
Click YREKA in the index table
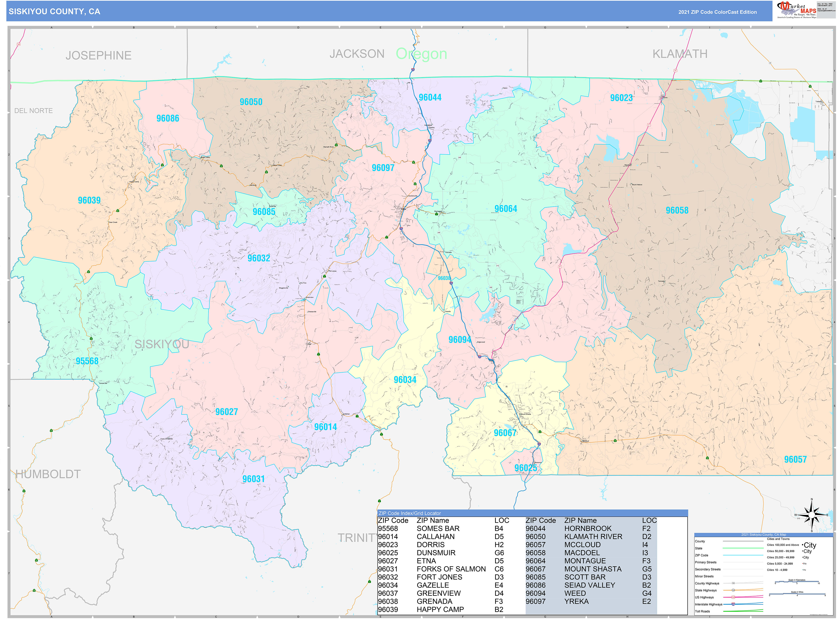pyautogui.click(x=577, y=601)
